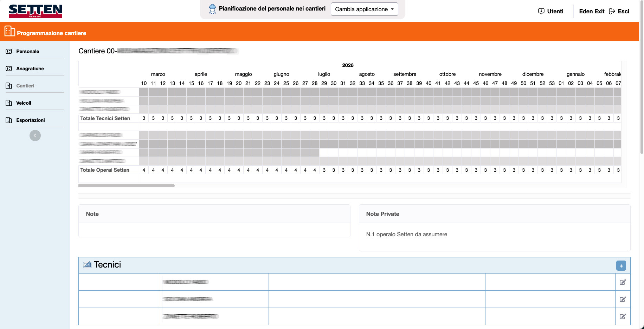Open Personale in the sidebar

point(27,51)
